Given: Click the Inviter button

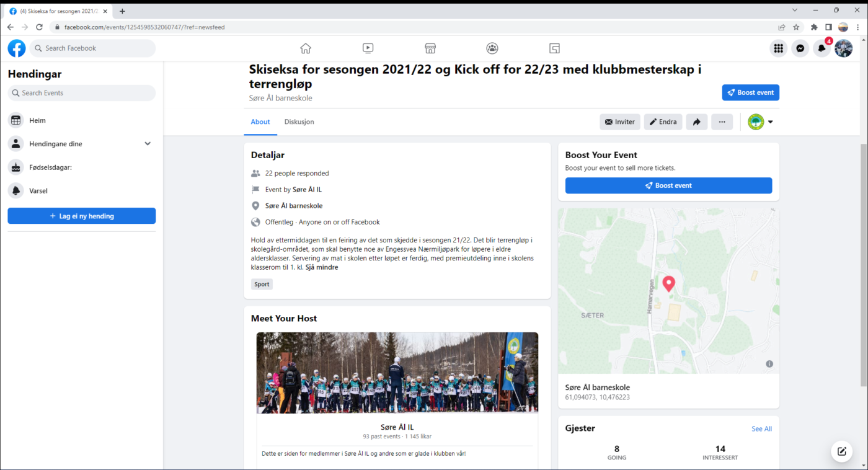Looking at the screenshot, I should [620, 122].
